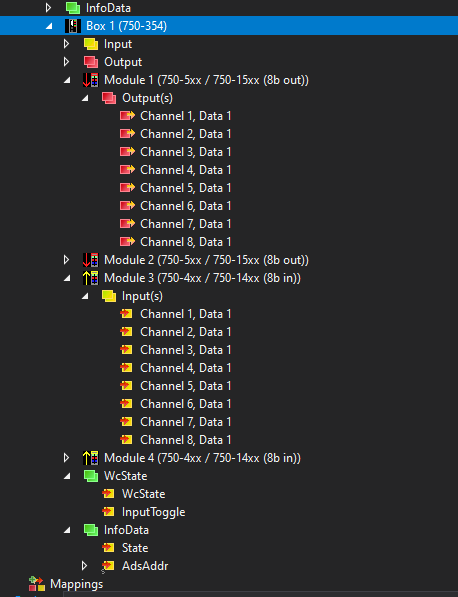
Task: Select Channel 7, Data 1 under Input(s)
Action: coord(185,422)
